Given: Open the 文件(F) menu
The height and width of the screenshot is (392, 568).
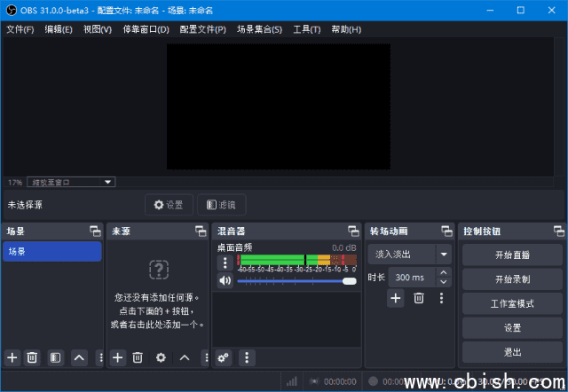Looking at the screenshot, I should click(x=20, y=29).
